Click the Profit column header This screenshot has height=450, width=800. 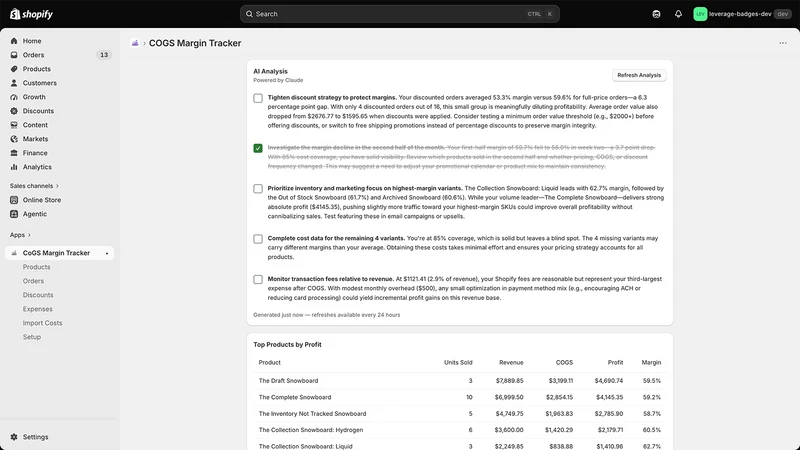(x=615, y=362)
